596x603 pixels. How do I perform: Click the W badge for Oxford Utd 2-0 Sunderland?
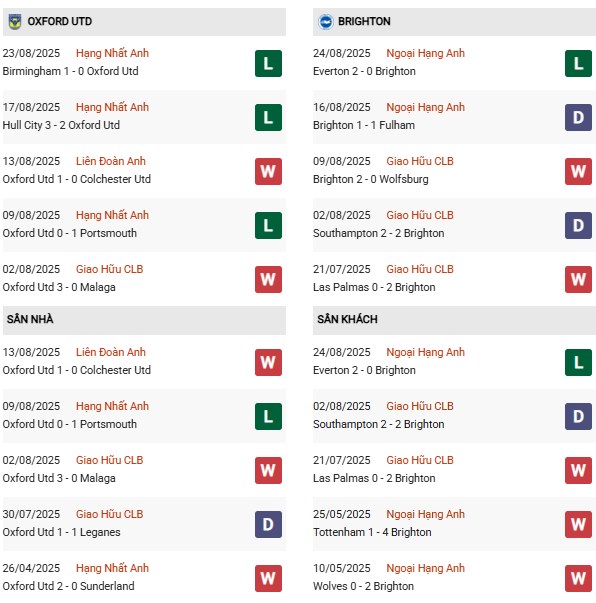point(268,578)
